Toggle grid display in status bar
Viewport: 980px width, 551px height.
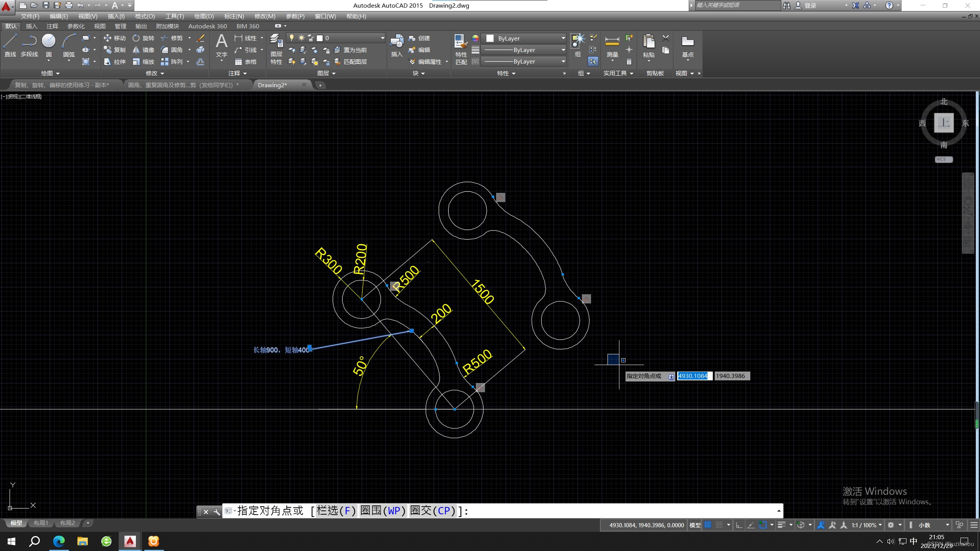pos(708,525)
